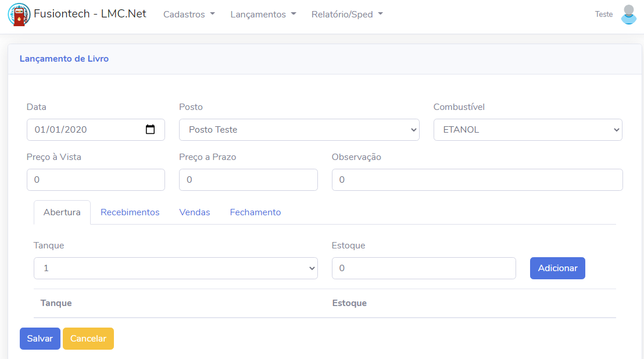
Task: Click the Fusiontech fuel pump logo icon
Action: pos(19,15)
